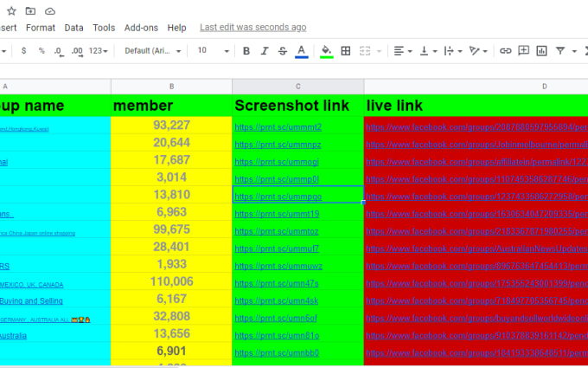588x368 pixels.
Task: Select the "live link" header cell
Action: [x=476, y=106]
